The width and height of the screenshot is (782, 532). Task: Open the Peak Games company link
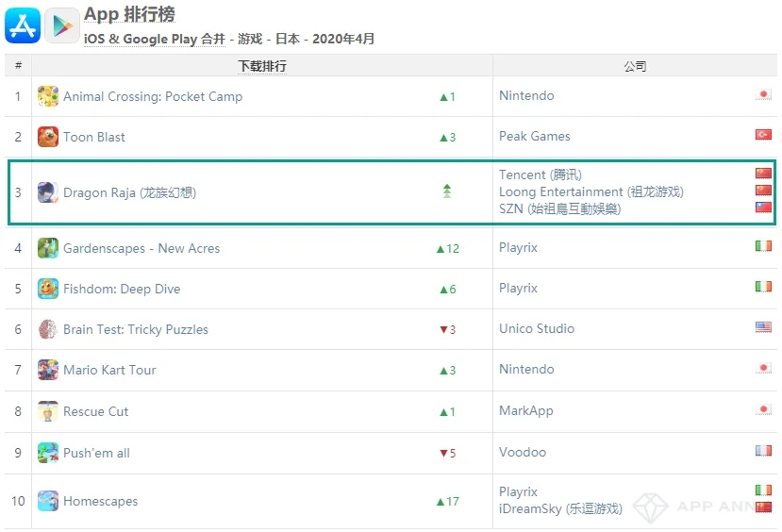(535, 136)
